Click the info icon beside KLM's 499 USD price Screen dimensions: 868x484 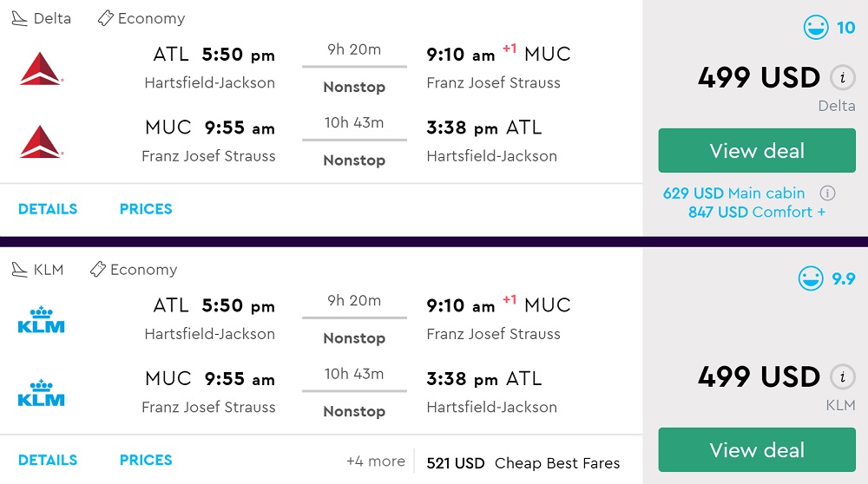pyautogui.click(x=840, y=377)
